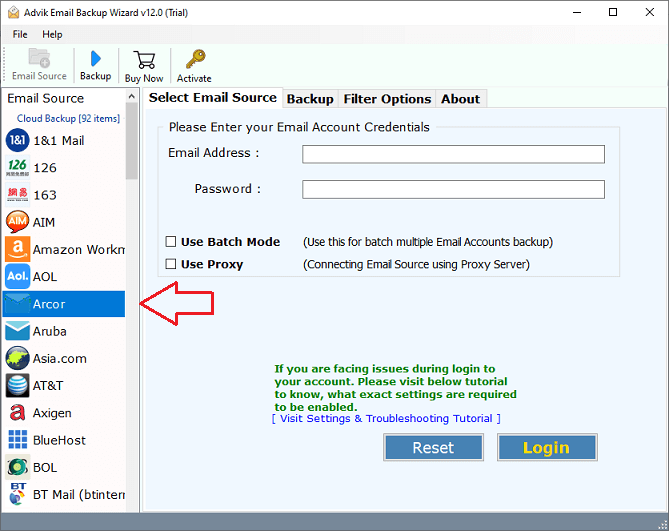
Task: Select the BOL list entry text
Action: 45,467
